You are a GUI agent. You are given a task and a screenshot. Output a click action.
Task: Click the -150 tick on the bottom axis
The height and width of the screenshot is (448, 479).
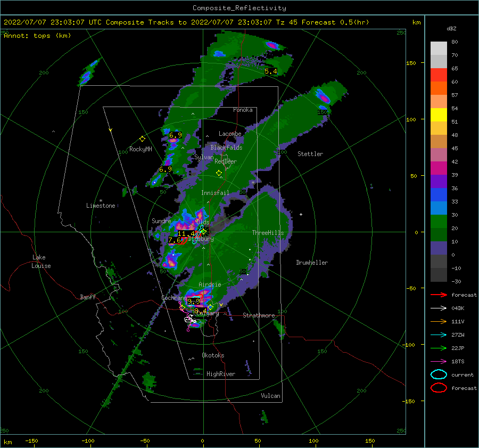point(31,441)
